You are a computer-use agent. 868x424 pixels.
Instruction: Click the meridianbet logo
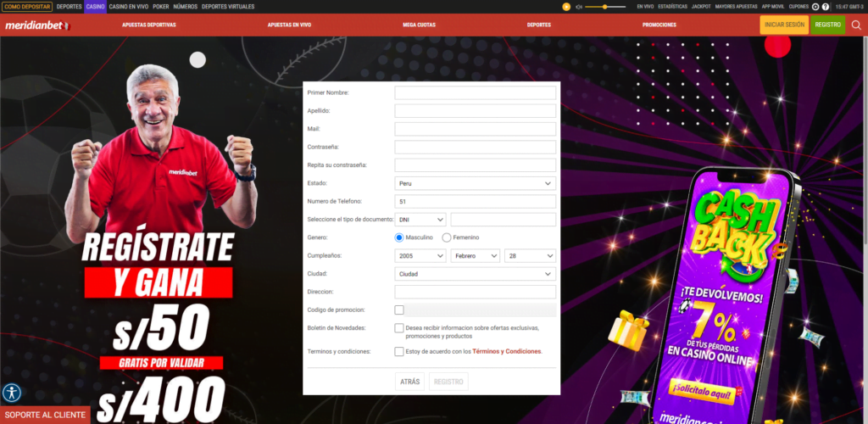coord(36,25)
